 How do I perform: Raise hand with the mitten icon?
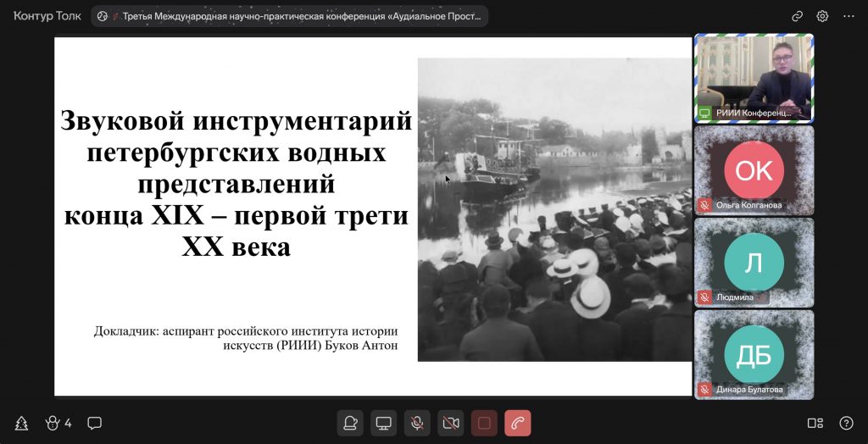(x=349, y=423)
